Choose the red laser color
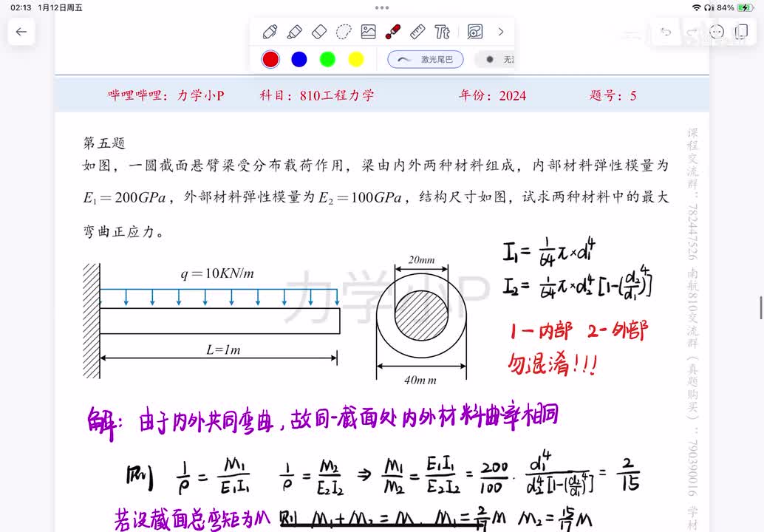 tap(270, 59)
